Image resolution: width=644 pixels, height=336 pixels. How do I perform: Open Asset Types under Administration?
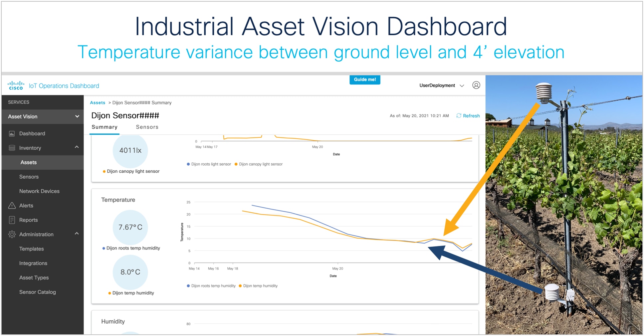[x=34, y=277]
